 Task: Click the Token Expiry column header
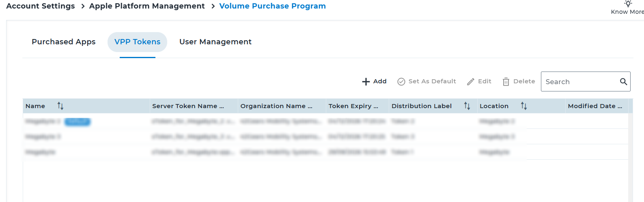(x=353, y=106)
